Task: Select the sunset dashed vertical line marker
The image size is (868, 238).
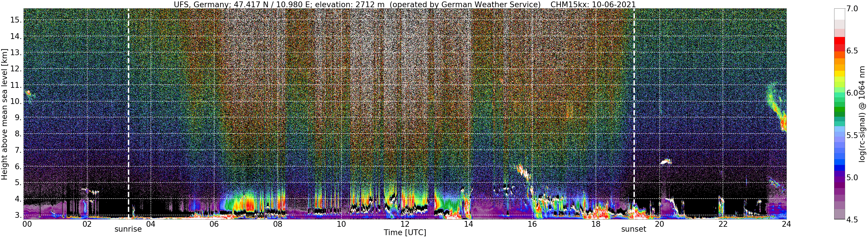Action: [x=634, y=114]
